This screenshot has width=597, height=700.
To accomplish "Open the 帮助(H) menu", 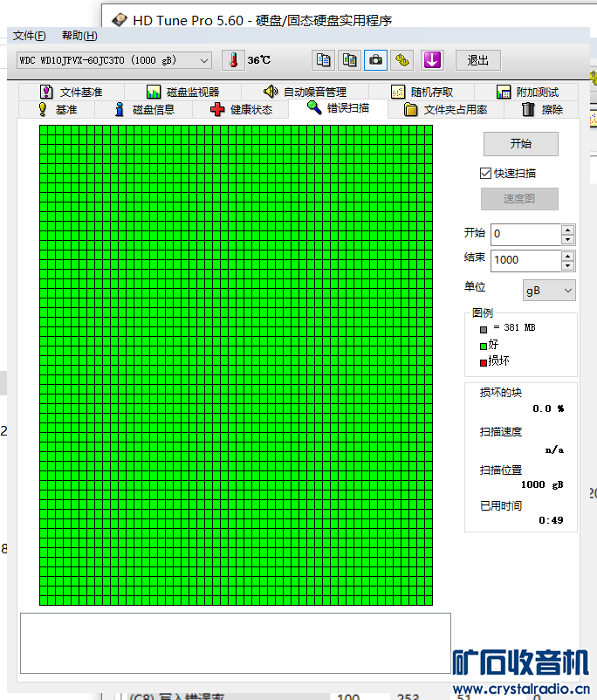I will point(79,36).
